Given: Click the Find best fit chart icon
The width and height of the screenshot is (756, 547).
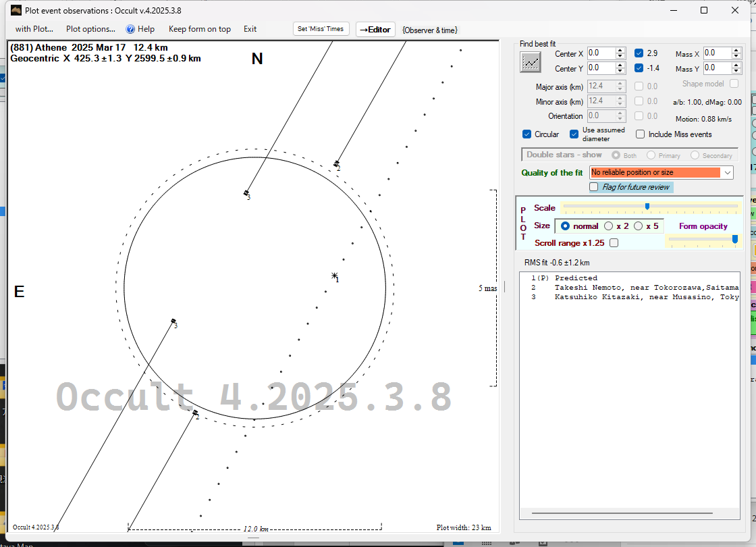Looking at the screenshot, I should [x=531, y=62].
